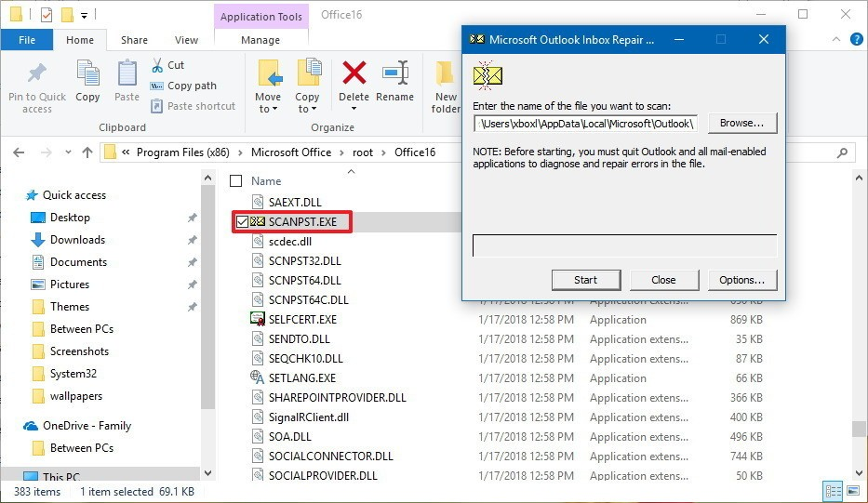Click the Help question mark icon
This screenshot has height=503, width=868.
tap(857, 39)
